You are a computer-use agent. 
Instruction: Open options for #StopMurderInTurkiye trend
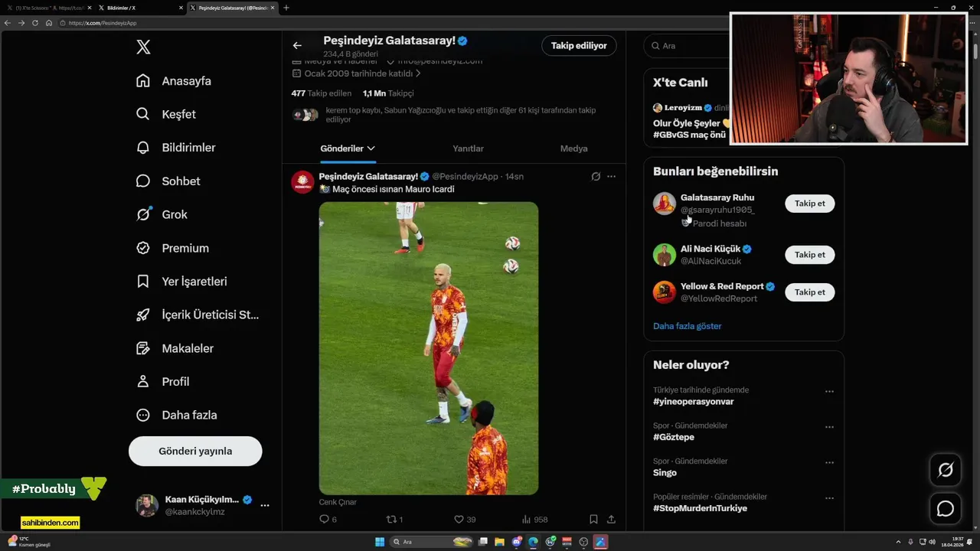[829, 498]
